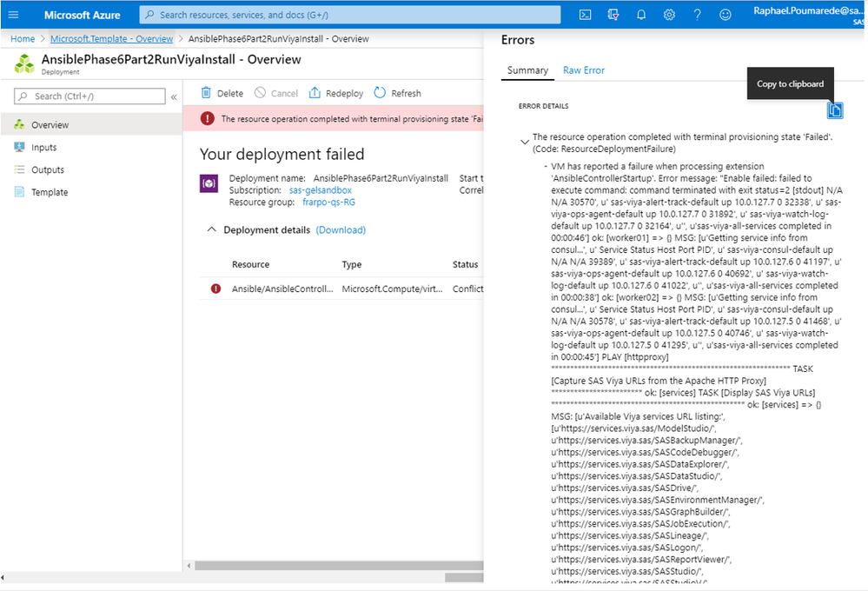Launch Cloud Shell from top bar

[x=586, y=15]
